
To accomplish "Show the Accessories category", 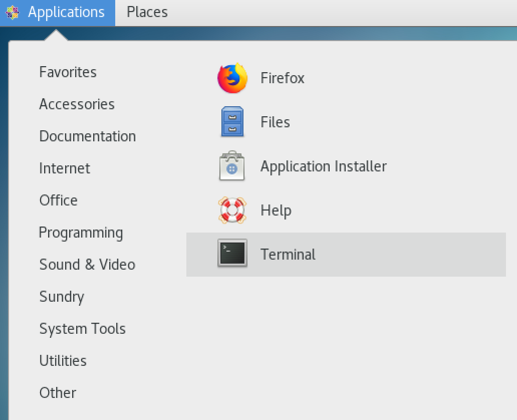I will click(x=77, y=104).
